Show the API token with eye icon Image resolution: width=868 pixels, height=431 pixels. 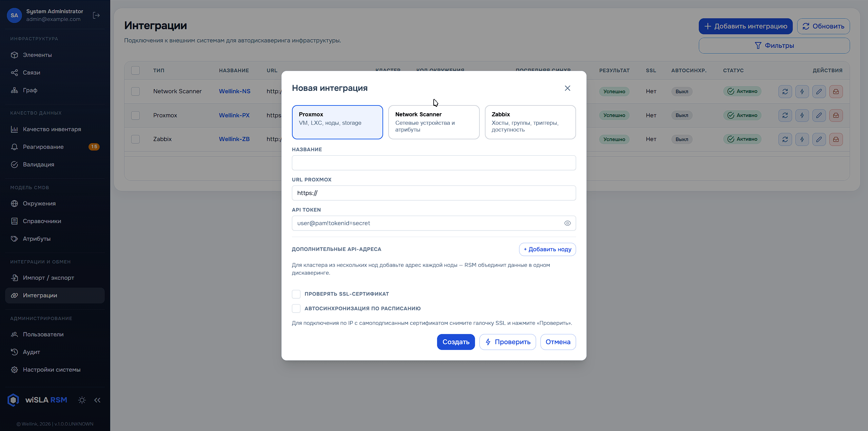[567, 223]
